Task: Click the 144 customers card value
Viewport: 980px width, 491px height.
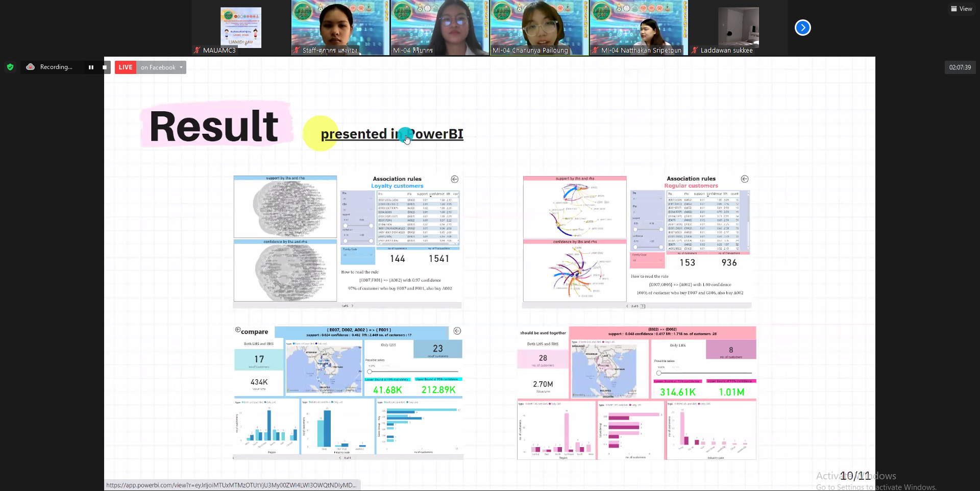Action: pyautogui.click(x=398, y=259)
